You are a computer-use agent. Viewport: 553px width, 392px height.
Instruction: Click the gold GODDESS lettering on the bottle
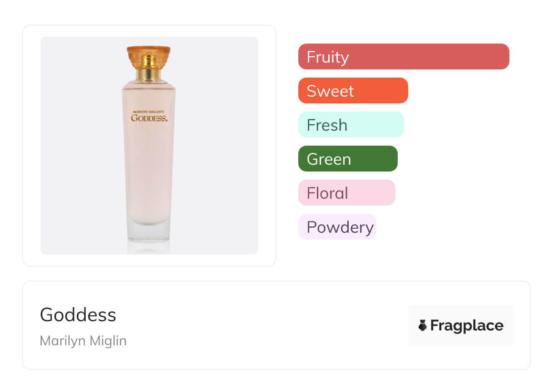pos(149,118)
